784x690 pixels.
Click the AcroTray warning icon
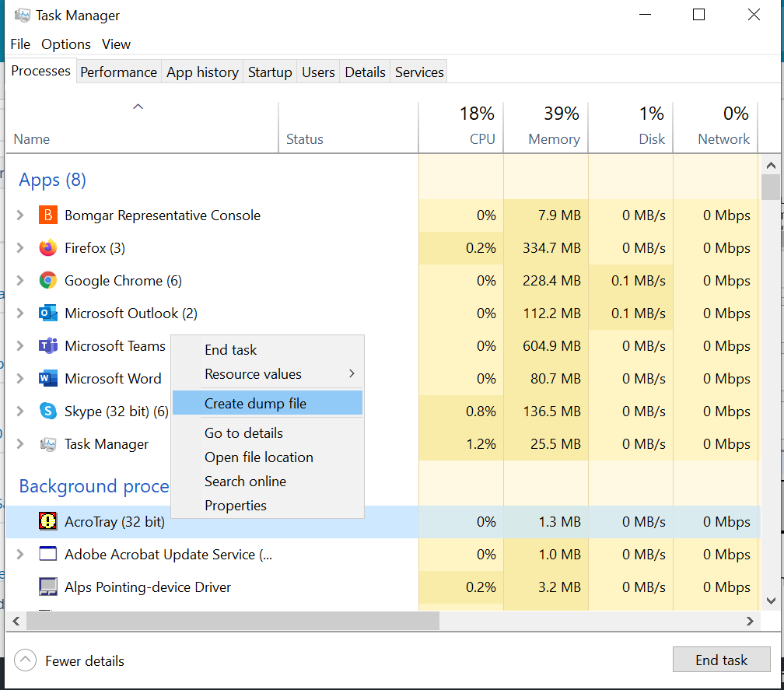coord(48,522)
